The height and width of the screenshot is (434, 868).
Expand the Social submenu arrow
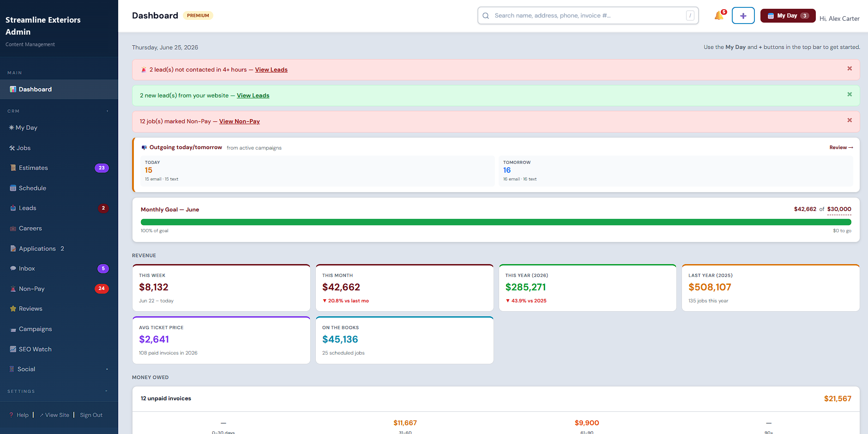pyautogui.click(x=107, y=369)
